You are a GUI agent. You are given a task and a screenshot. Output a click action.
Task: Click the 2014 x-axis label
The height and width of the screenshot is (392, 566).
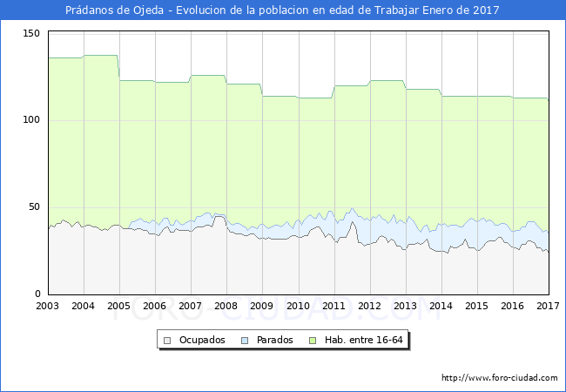[441, 306]
